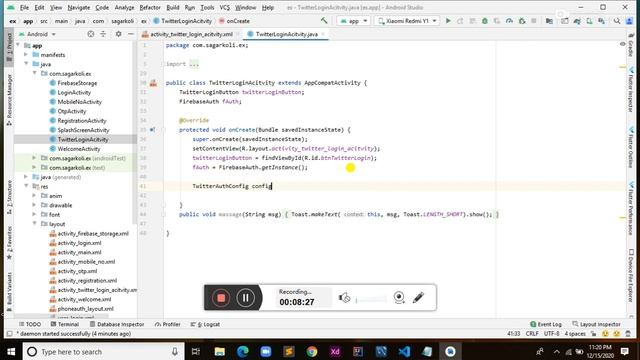Click the greyed-out Stop icon in the run toolbar
Screen dimensions: 640x360
533,21
